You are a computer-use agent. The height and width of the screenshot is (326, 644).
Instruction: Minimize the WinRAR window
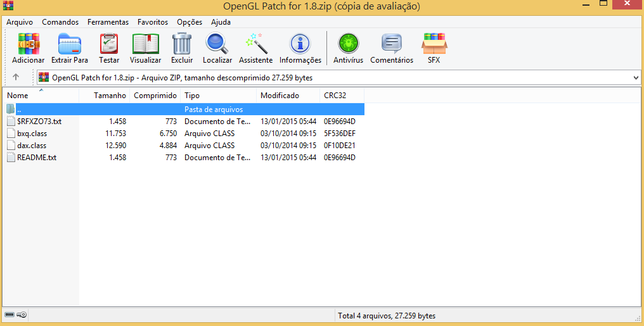tap(586, 4)
